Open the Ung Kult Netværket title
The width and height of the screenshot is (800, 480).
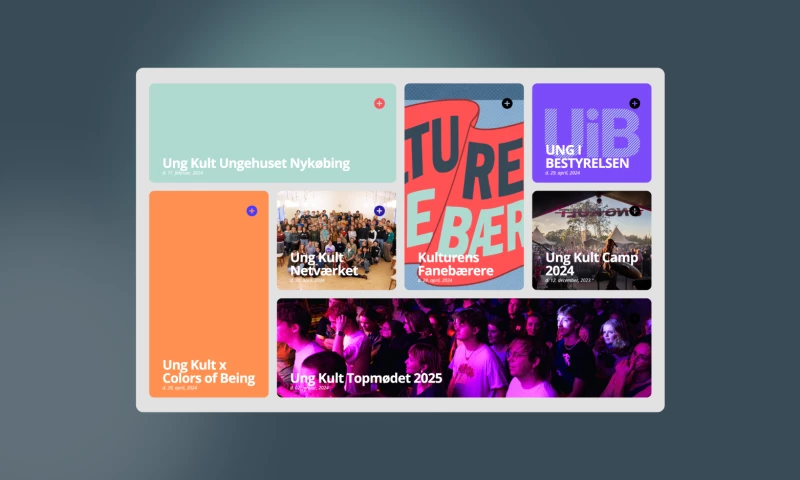[x=323, y=264]
